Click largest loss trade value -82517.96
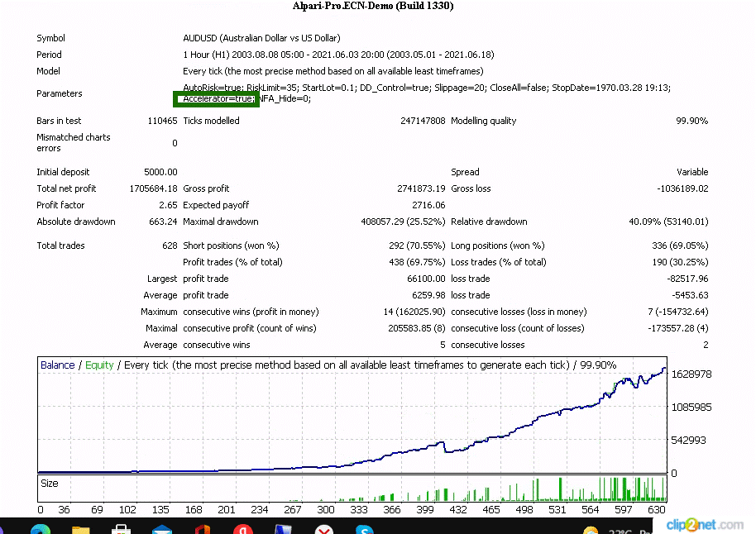756x534 pixels. [x=687, y=279]
